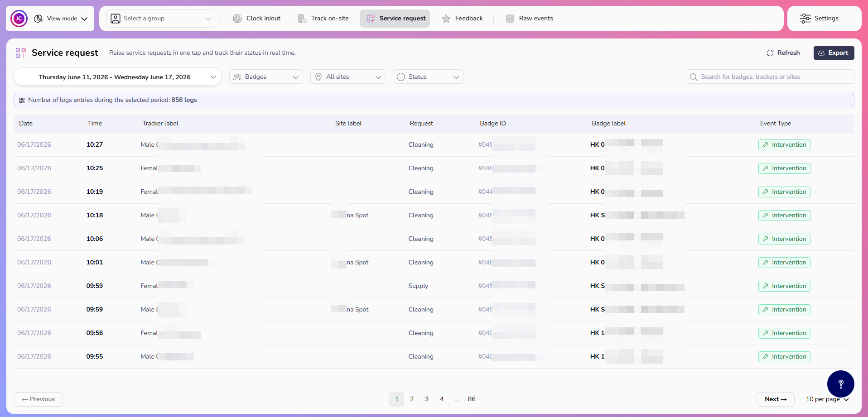Go to page 2
This screenshot has width=868, height=417.
coord(412,399)
